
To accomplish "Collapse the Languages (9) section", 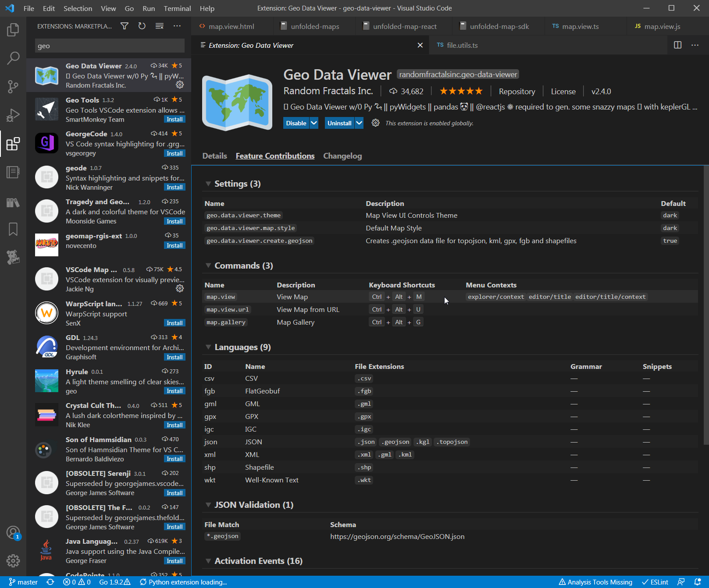I will [x=208, y=347].
